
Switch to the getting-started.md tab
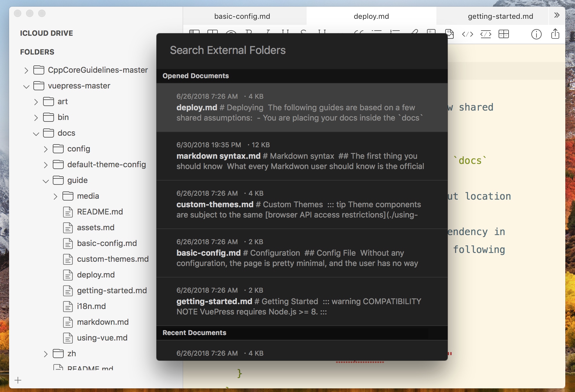point(500,16)
